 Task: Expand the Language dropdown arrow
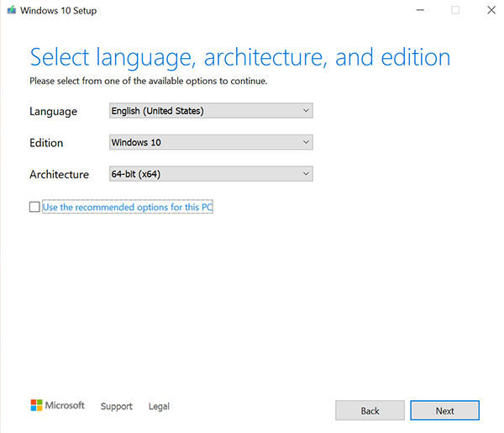pyautogui.click(x=305, y=110)
